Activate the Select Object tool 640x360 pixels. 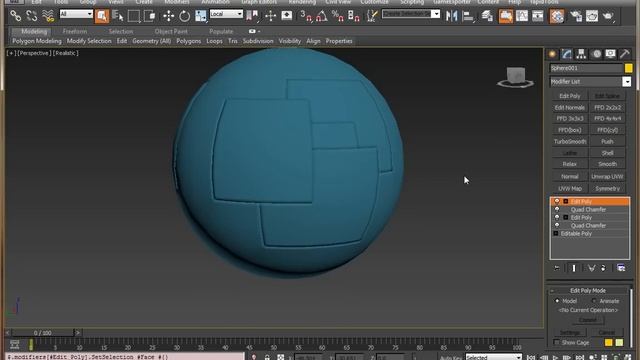click(x=102, y=16)
